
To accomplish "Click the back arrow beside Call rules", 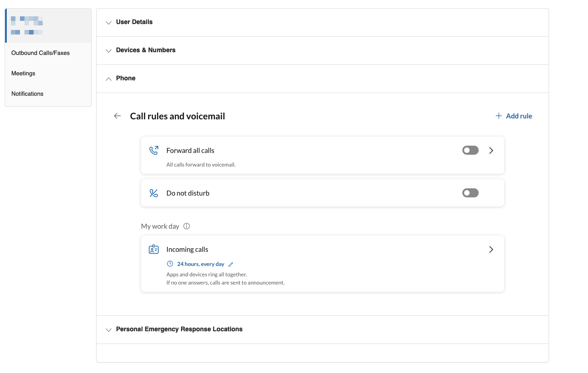I will 118,116.
